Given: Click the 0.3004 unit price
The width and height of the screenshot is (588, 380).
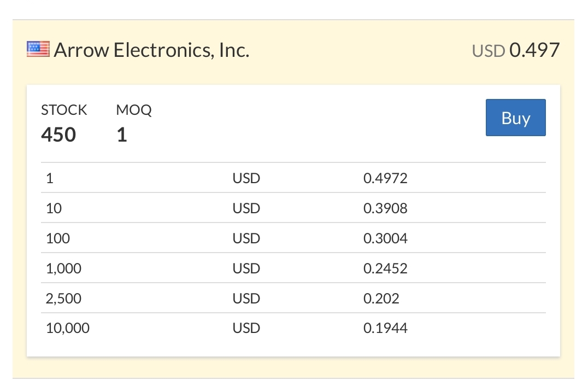Looking at the screenshot, I should pyautogui.click(x=385, y=238).
